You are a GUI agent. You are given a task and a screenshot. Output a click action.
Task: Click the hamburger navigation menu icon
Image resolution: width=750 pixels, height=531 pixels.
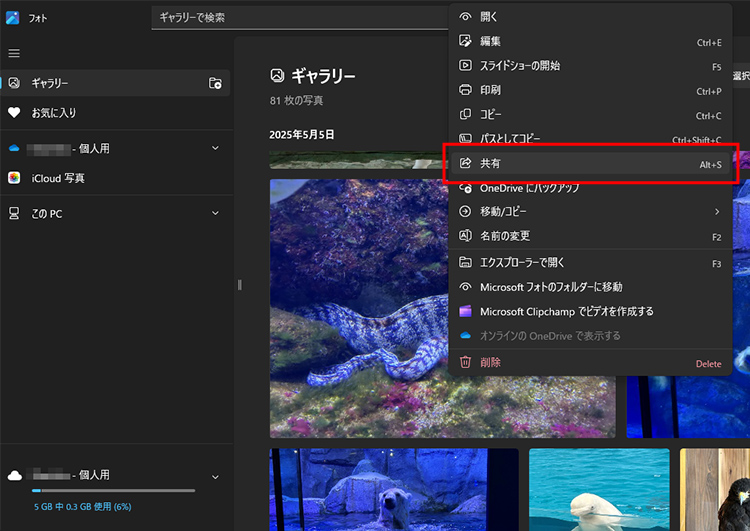tap(14, 53)
